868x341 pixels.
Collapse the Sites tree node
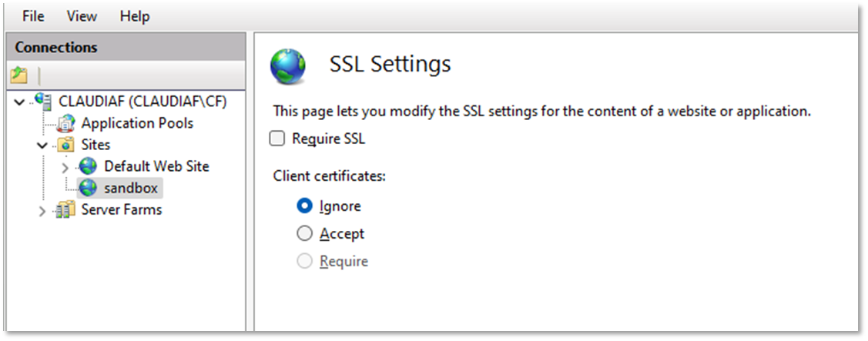[x=42, y=145]
